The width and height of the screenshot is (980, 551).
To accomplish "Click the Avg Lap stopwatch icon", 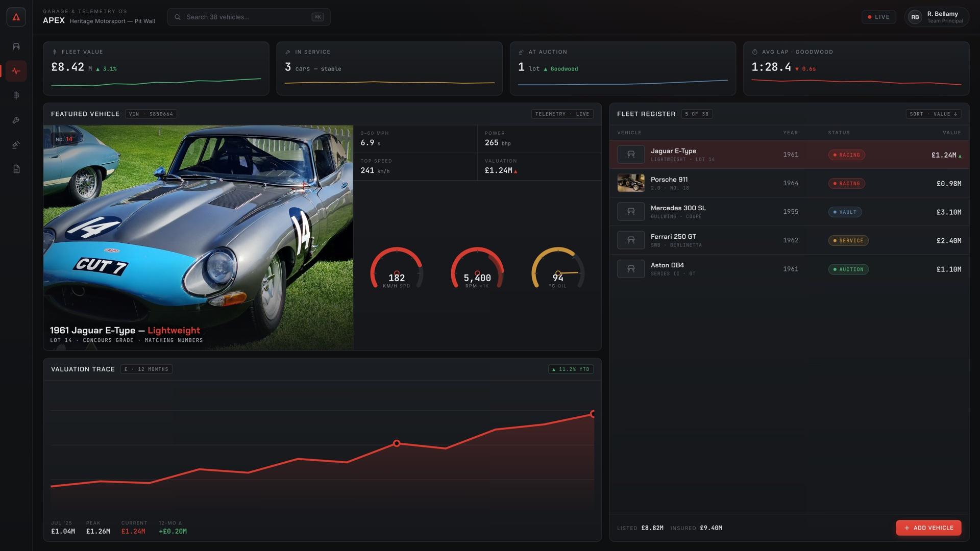I will pos(754,52).
